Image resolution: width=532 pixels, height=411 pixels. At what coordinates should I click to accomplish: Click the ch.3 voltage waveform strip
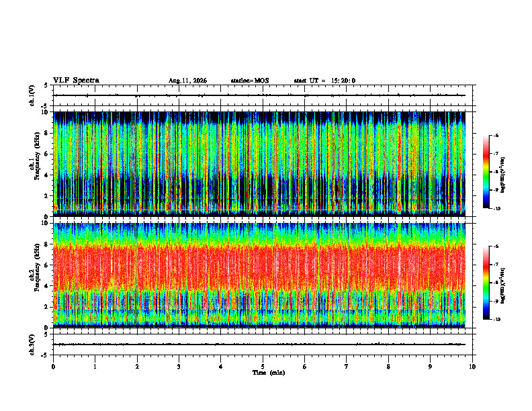263,345
